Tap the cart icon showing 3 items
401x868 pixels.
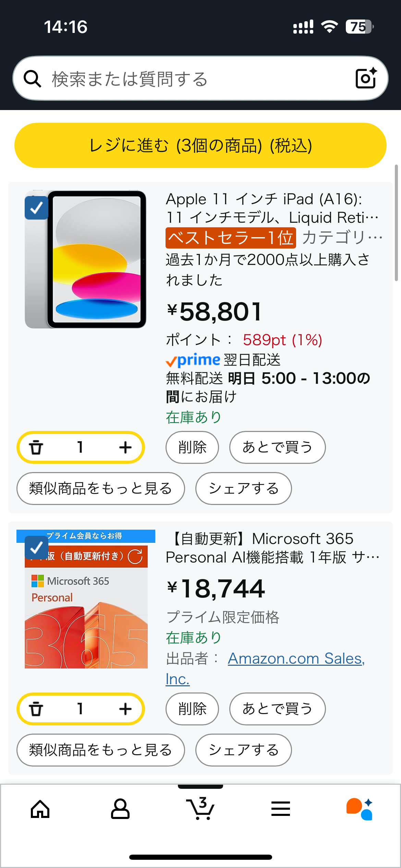click(200, 809)
